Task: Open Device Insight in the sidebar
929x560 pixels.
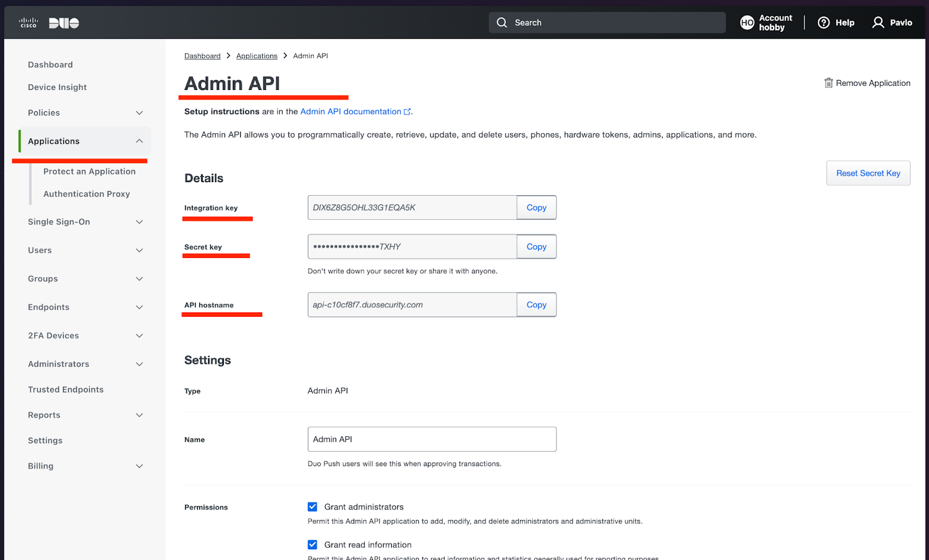Action: coord(58,87)
